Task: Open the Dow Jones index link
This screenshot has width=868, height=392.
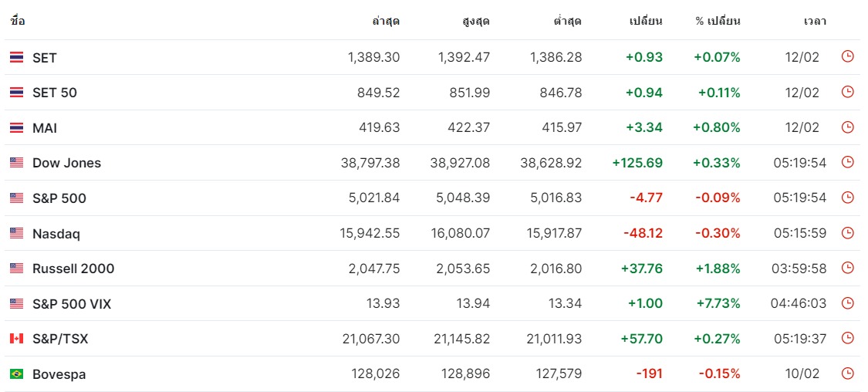Action: (66, 163)
